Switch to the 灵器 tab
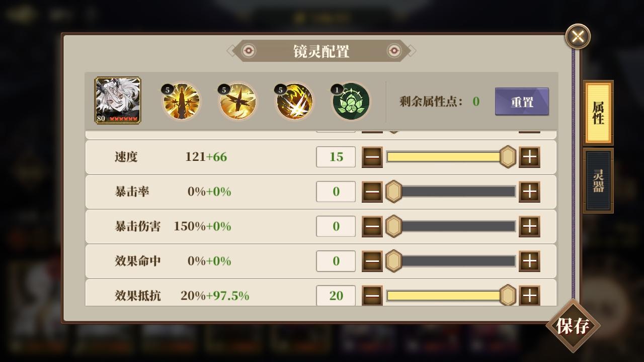 click(598, 181)
